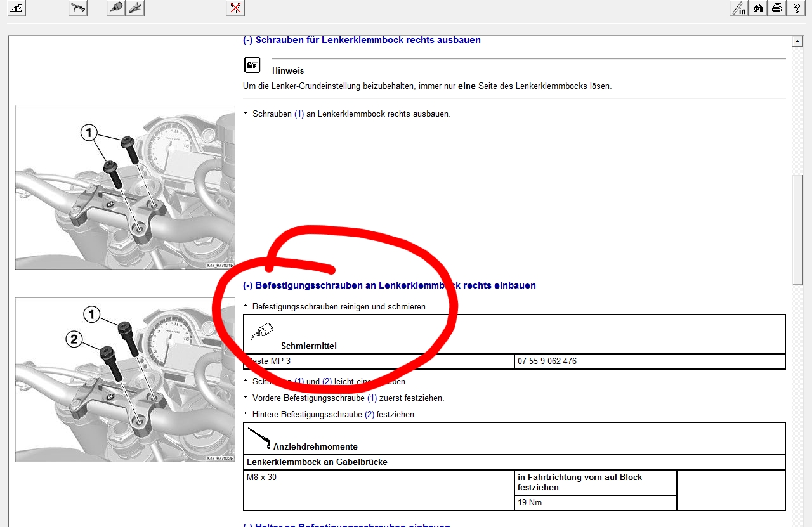Collapse 'Befestigungsschrauben an Lenkerklemmbock rechts einbauen' section
This screenshot has height=527, width=812.
(x=247, y=285)
